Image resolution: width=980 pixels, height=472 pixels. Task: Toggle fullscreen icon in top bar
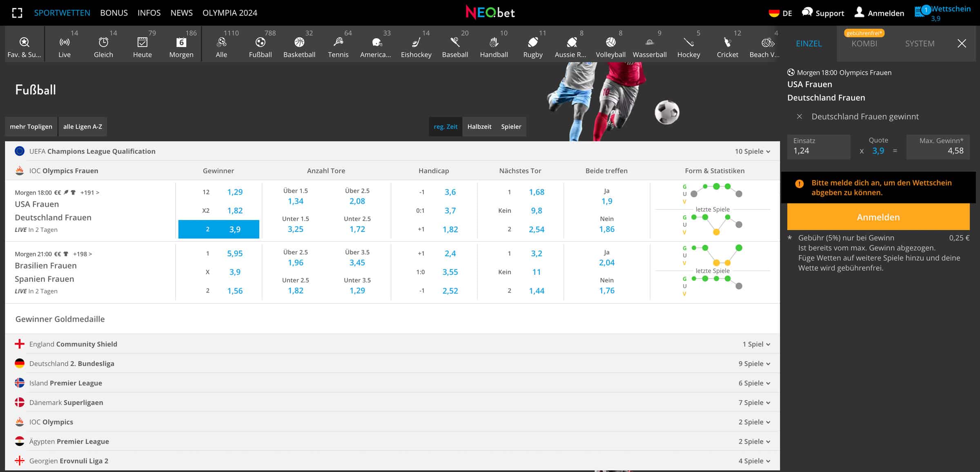click(x=17, y=13)
